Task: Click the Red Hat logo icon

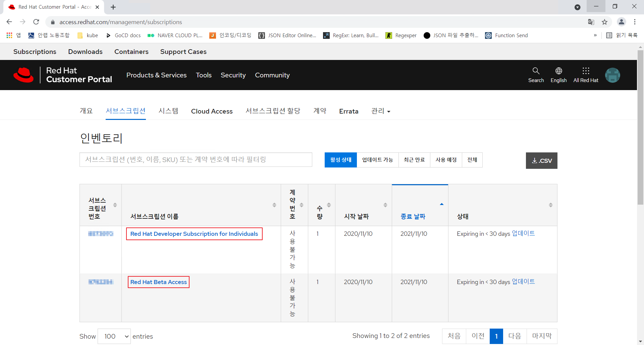Action: [x=23, y=75]
